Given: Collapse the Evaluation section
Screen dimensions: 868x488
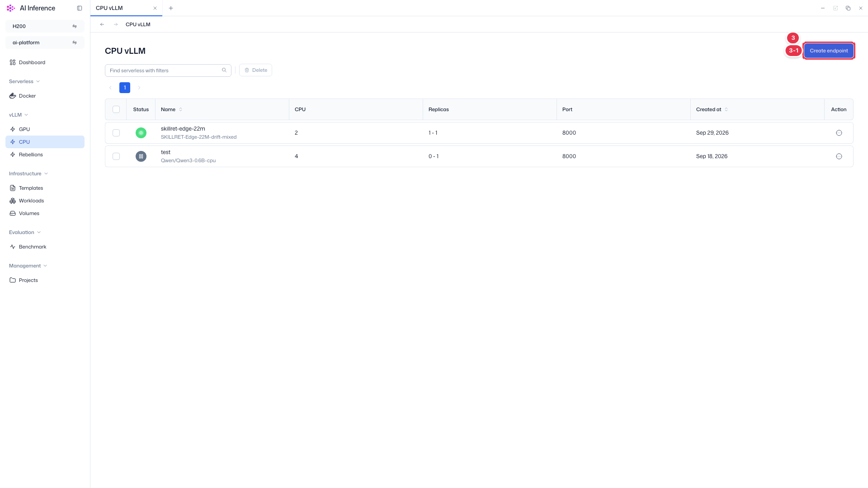Looking at the screenshot, I should [25, 232].
